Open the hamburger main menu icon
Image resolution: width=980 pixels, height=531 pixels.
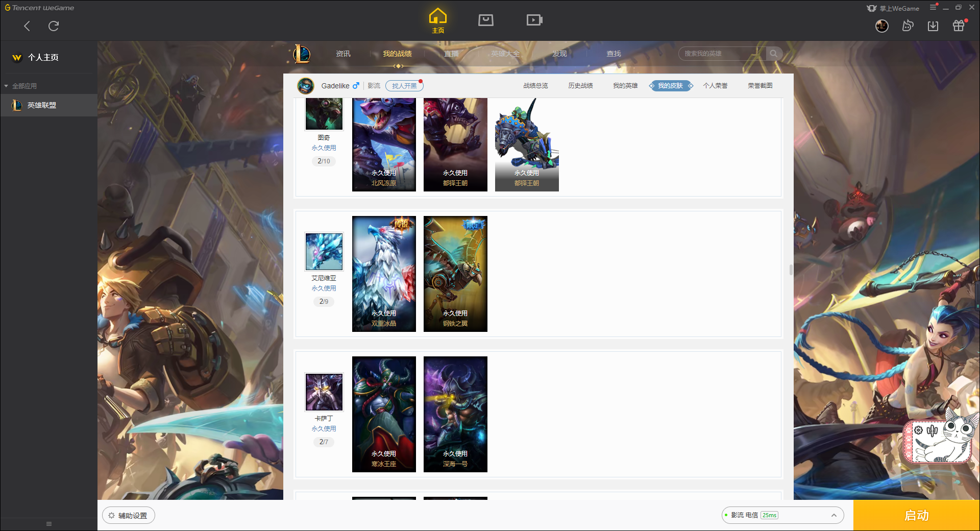pyautogui.click(x=933, y=7)
